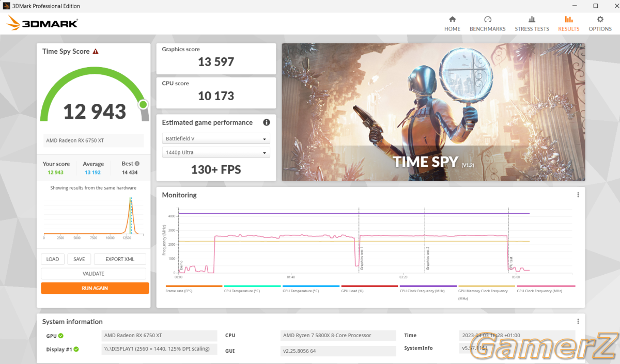Image resolution: width=620 pixels, height=364 pixels.
Task: Maximize the 3DMark window
Action: (596, 6)
